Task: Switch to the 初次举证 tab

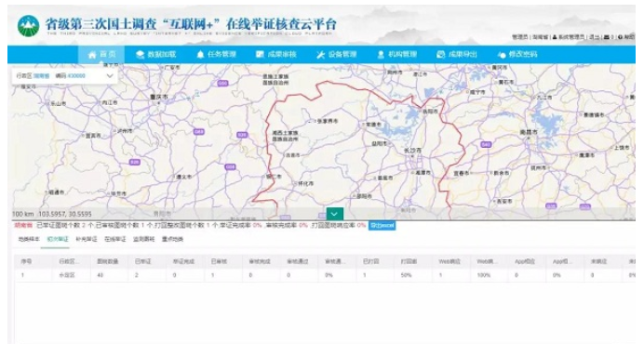Action: 58,239
